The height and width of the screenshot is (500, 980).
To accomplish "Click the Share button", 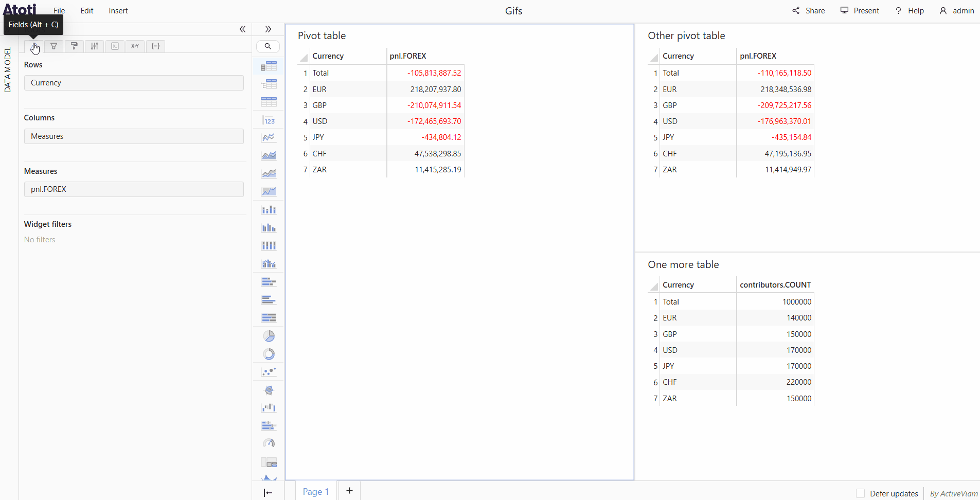I will 808,11.
